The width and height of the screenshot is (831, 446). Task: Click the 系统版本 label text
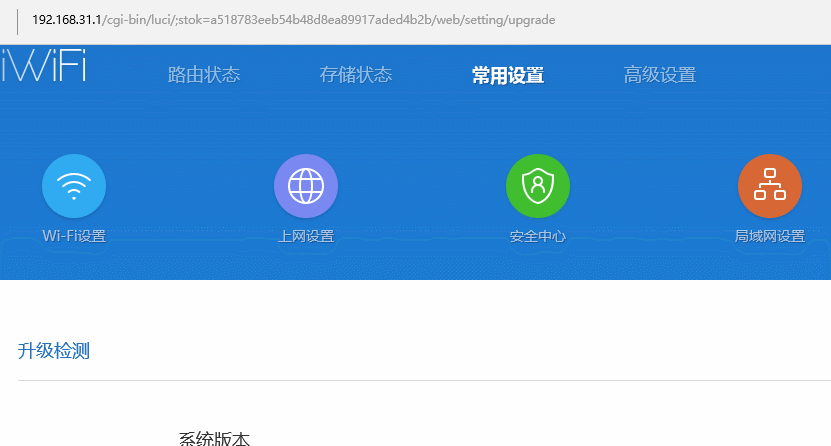214,439
